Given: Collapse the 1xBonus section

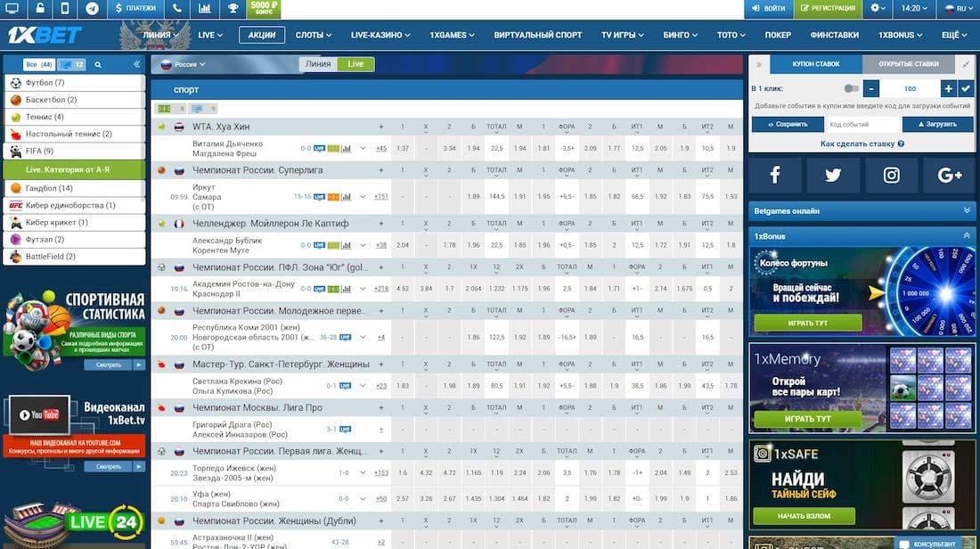Looking at the screenshot, I should (x=967, y=236).
